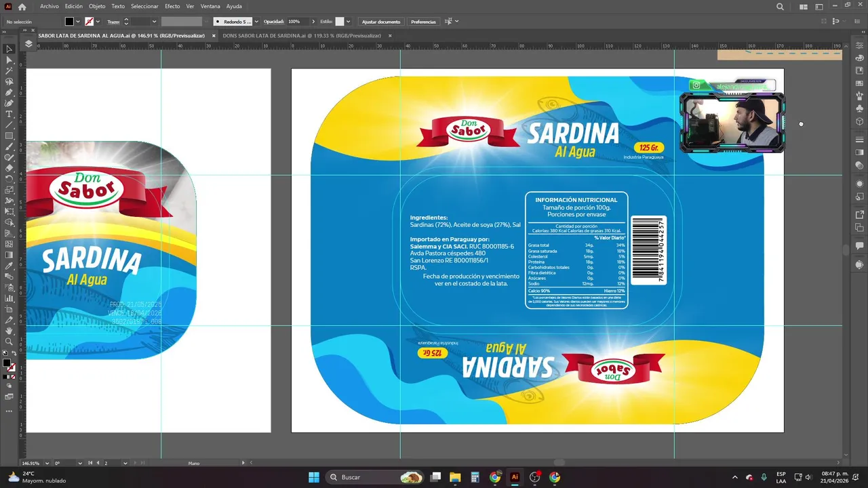Image resolution: width=868 pixels, height=488 pixels.
Task: Click Buscar search box on taskbar
Action: (x=375, y=477)
